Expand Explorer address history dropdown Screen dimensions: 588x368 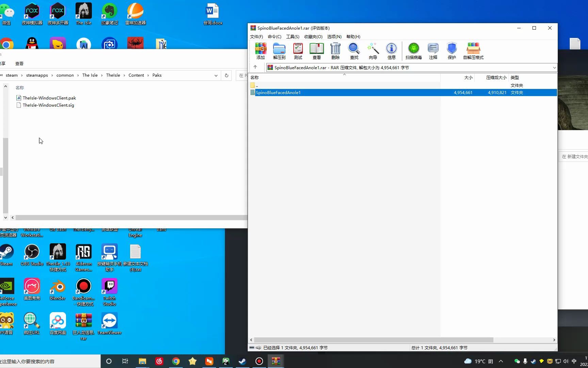coord(216,75)
